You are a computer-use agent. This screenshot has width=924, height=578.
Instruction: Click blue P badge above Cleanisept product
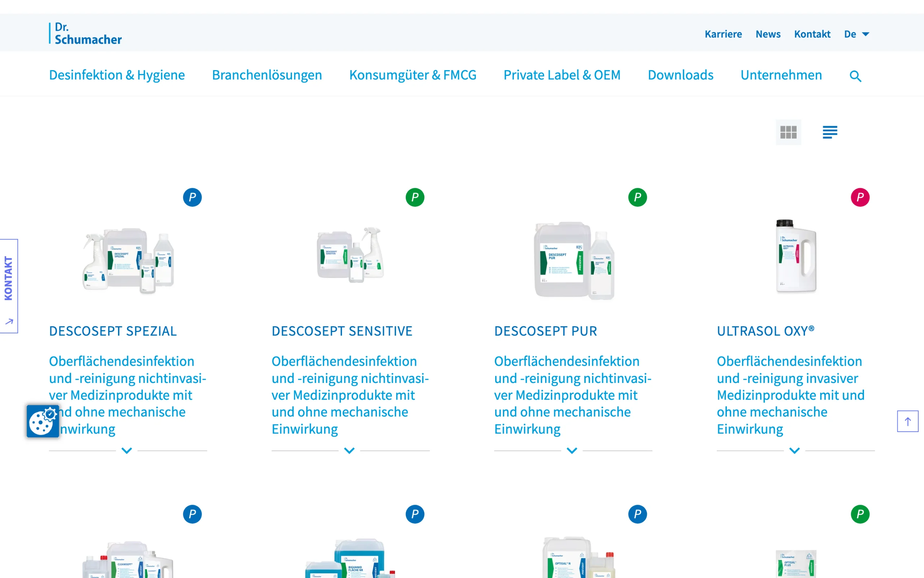[192, 514]
